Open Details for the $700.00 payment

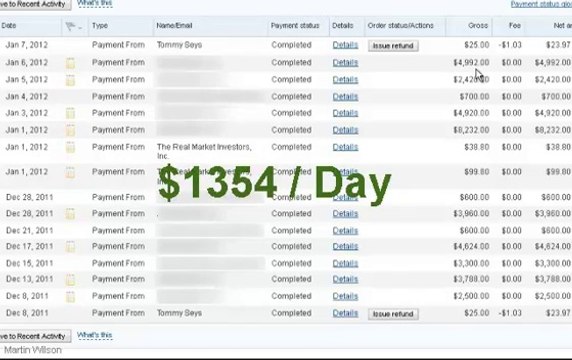point(345,97)
